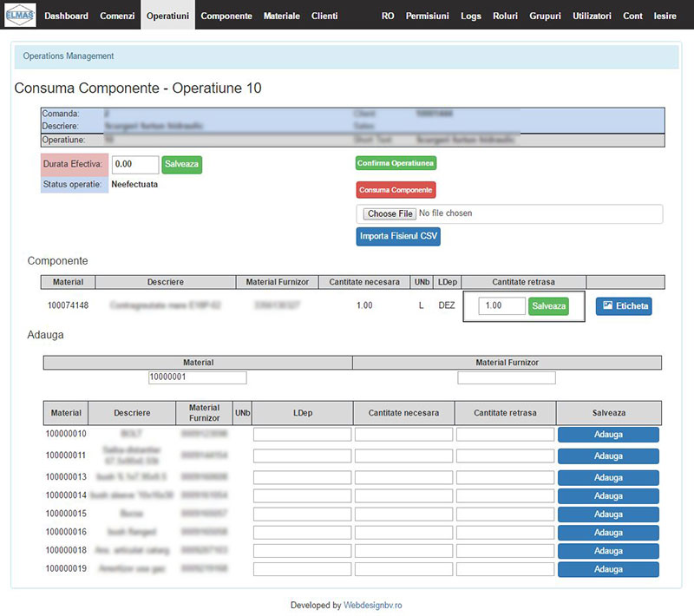Click the empty Material Furnizor search field
This screenshot has width=694, height=616.
point(507,377)
